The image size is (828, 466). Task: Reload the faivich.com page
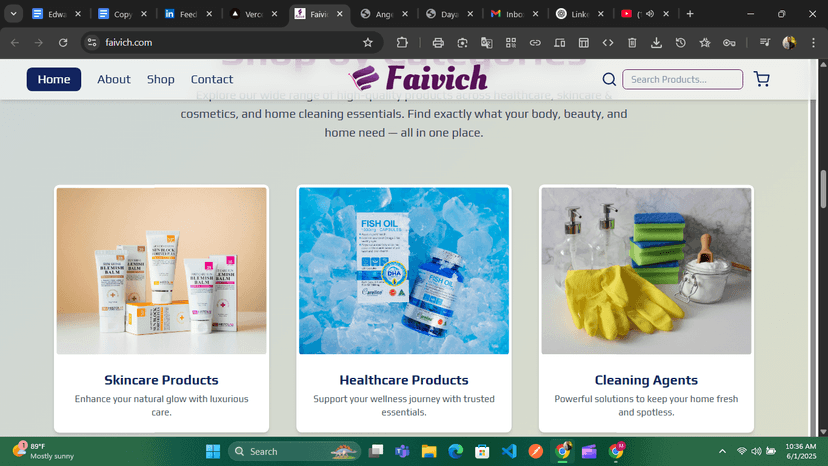63,43
